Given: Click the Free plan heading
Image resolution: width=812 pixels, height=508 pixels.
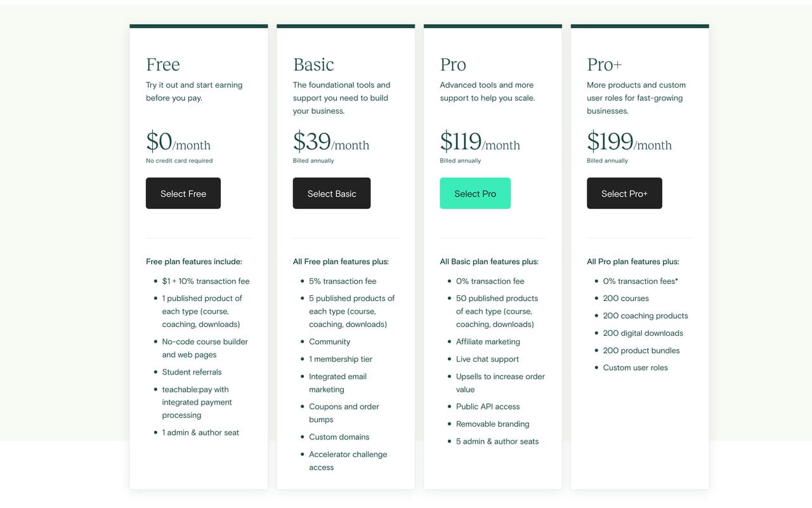Looking at the screenshot, I should point(162,64).
